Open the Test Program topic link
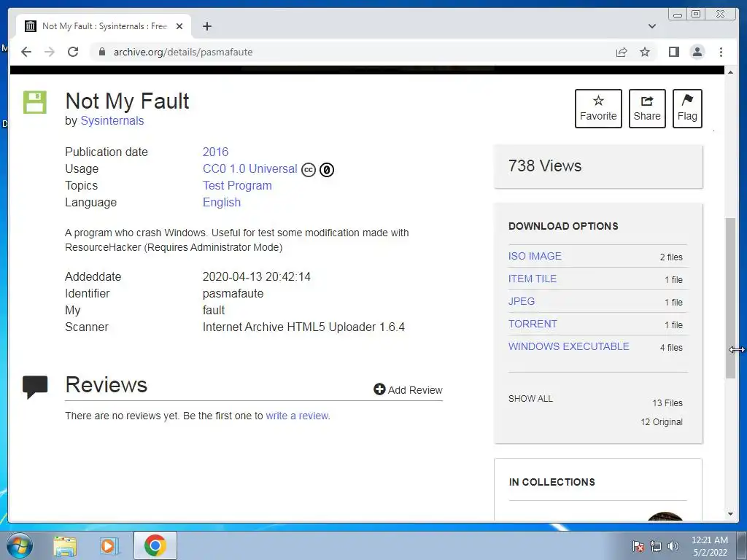Viewport: 747px width, 560px height. coord(237,186)
